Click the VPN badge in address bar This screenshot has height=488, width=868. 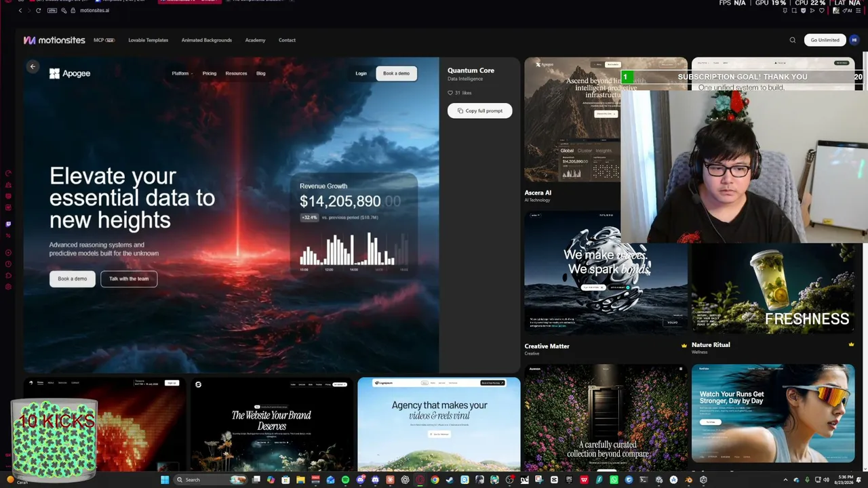(52, 10)
